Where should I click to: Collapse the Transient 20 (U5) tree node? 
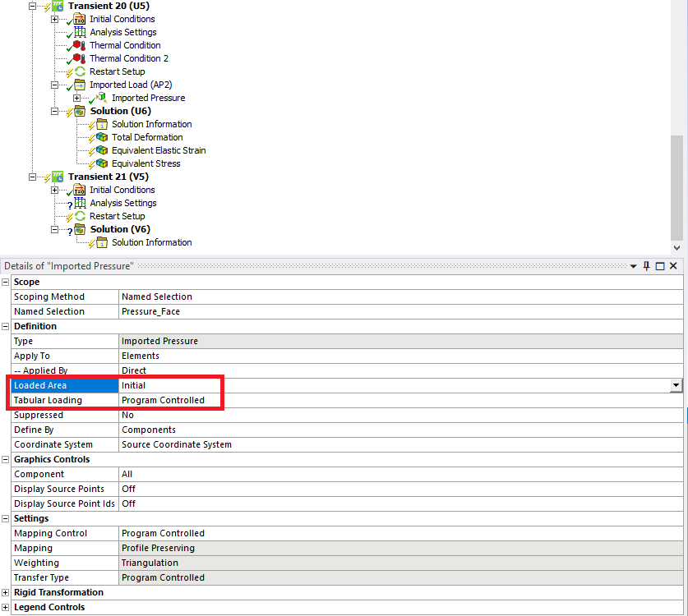33,6
